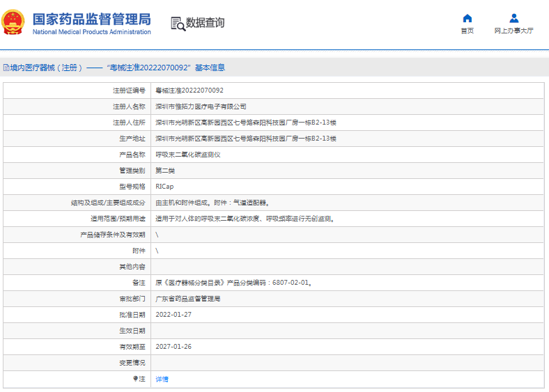Click the 国家药品监督管理局 site title
549x392 pixels.
(x=91, y=18)
